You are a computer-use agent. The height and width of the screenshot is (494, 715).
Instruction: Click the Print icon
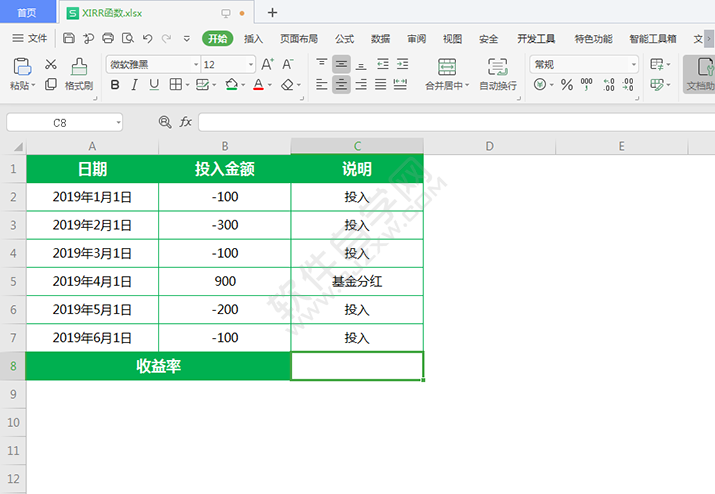108,38
